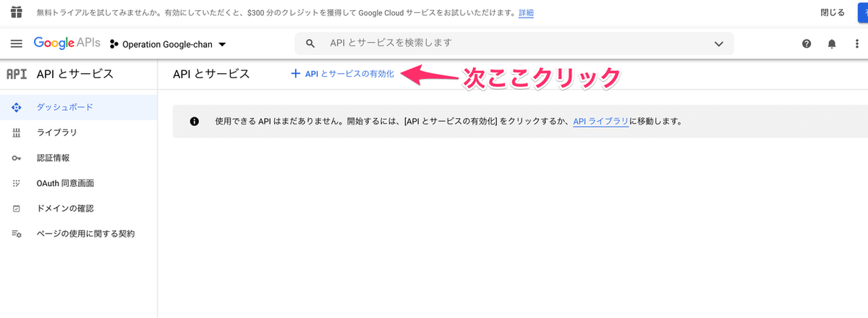Click the OAuth 同意画面 dots icon
Screen dimensions: 868x318
click(x=16, y=183)
